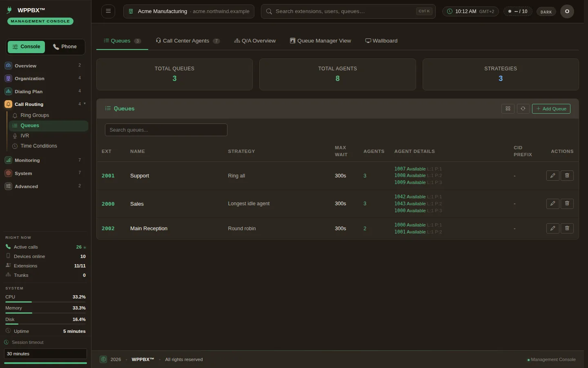
Task: Click the Active calls count row
Action: pyautogui.click(x=45, y=247)
